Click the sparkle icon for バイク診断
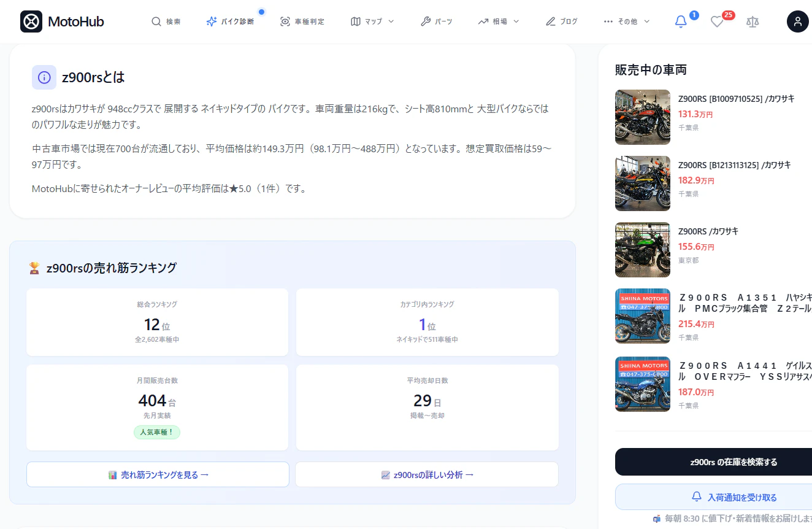 point(212,21)
